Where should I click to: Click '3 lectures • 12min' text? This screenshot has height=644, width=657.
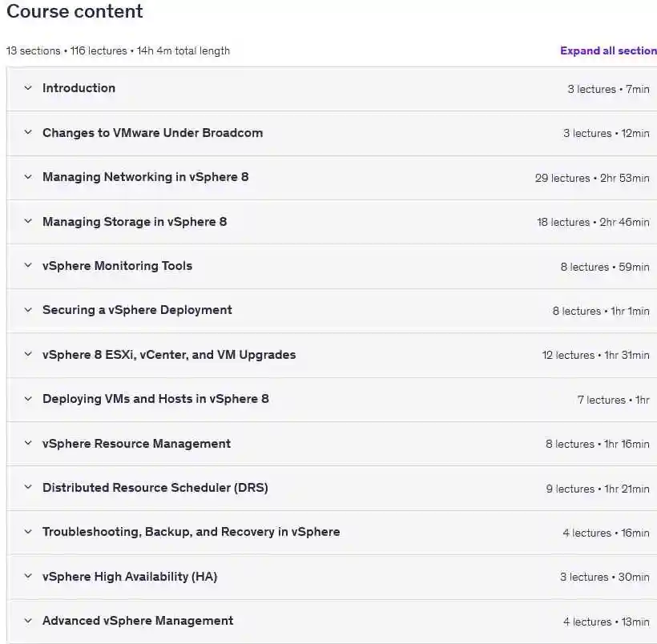point(607,133)
